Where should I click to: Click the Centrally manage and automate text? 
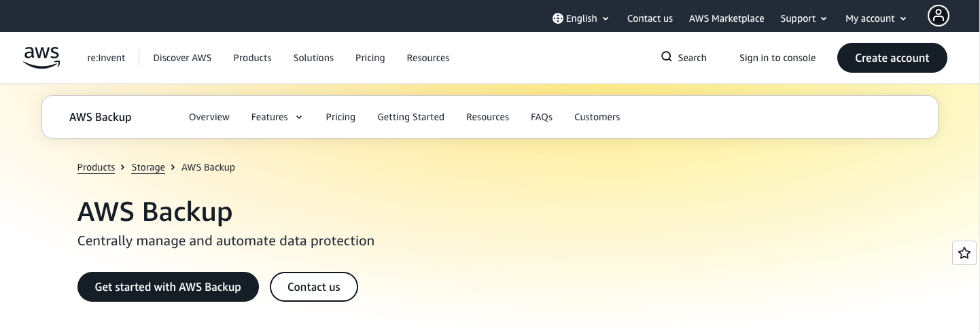coord(226,241)
